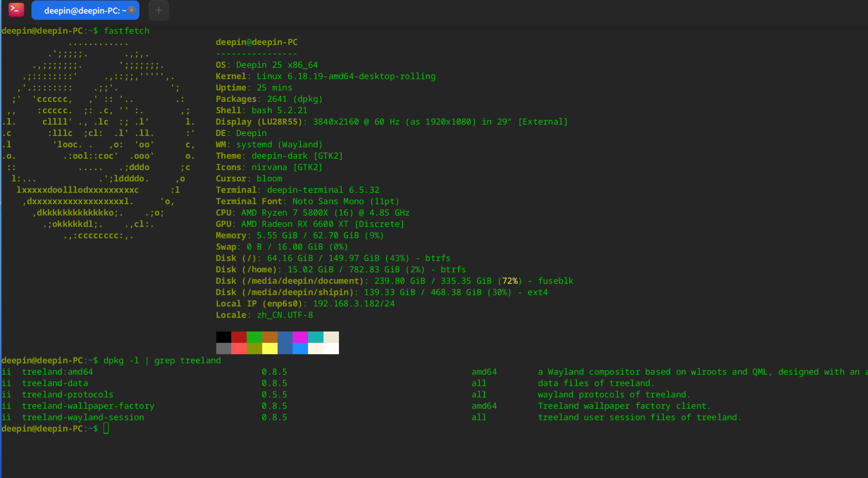Click 'bloom' on the Cursor line
Viewport: 868px width, 478px height.
[x=269, y=179]
